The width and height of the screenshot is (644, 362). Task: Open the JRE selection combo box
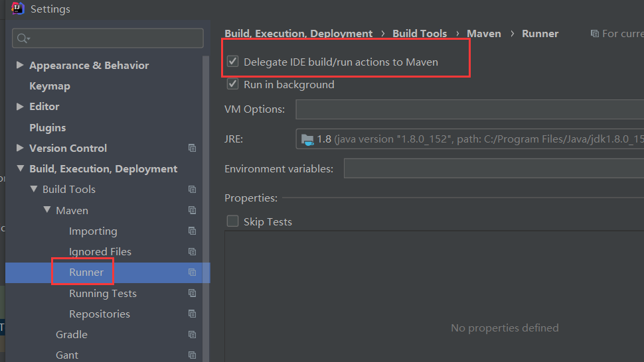pos(469,139)
